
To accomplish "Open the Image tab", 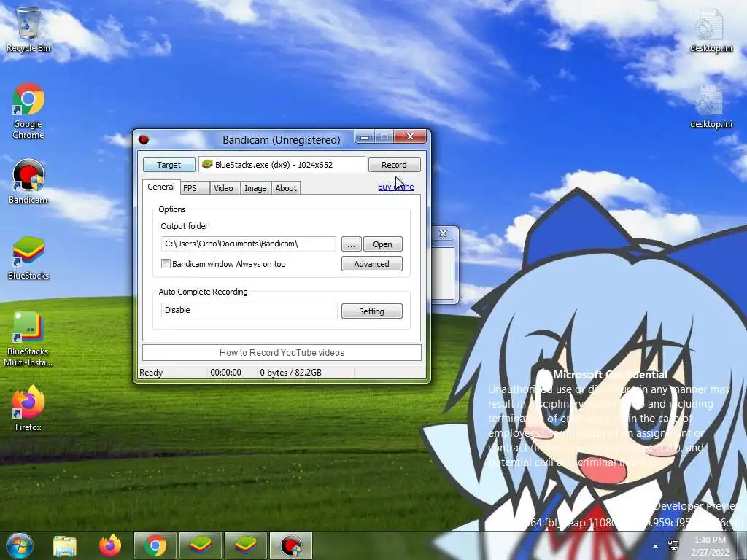I will (x=255, y=188).
